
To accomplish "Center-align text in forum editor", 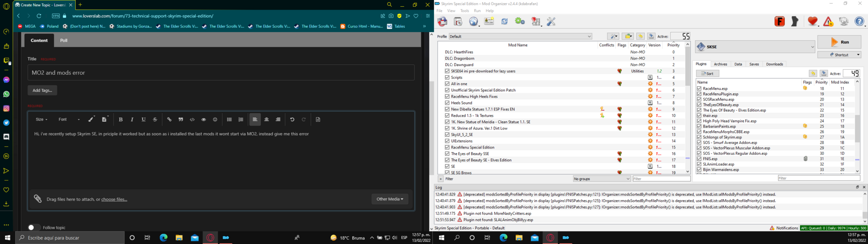I will pyautogui.click(x=266, y=120).
